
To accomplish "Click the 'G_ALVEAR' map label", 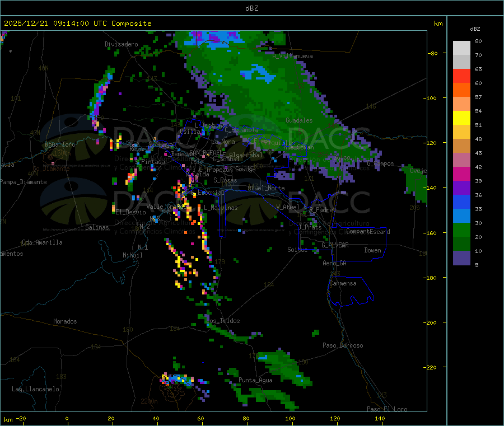I will 335,245.
